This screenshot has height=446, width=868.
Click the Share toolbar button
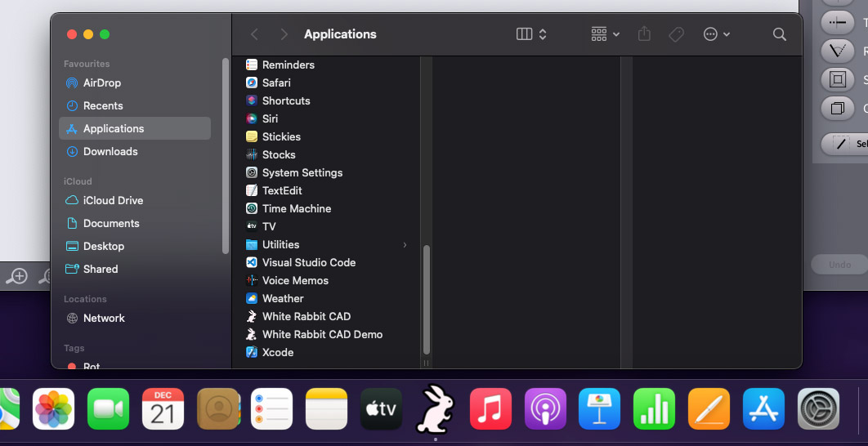coord(644,34)
